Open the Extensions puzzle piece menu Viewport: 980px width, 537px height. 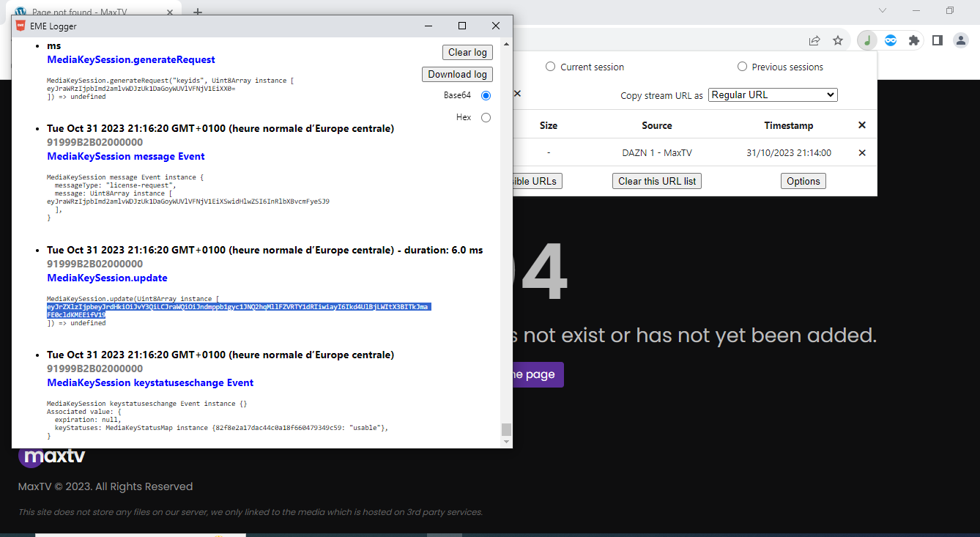[x=913, y=40]
